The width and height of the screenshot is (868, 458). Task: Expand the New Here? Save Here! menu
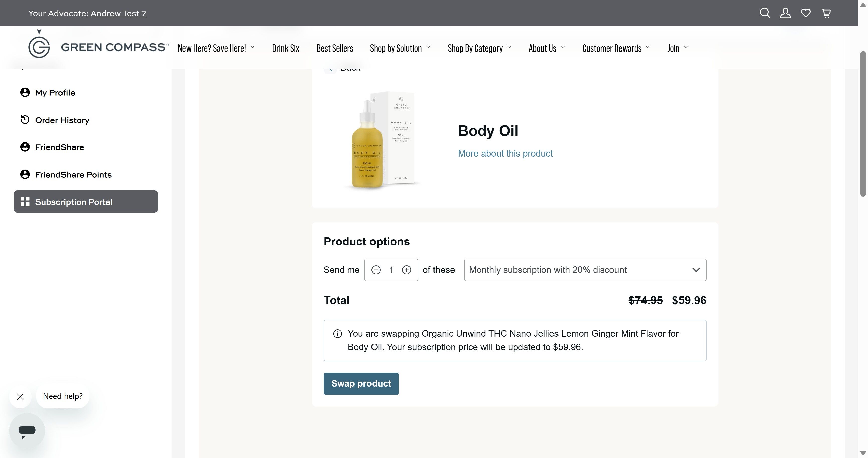click(216, 48)
